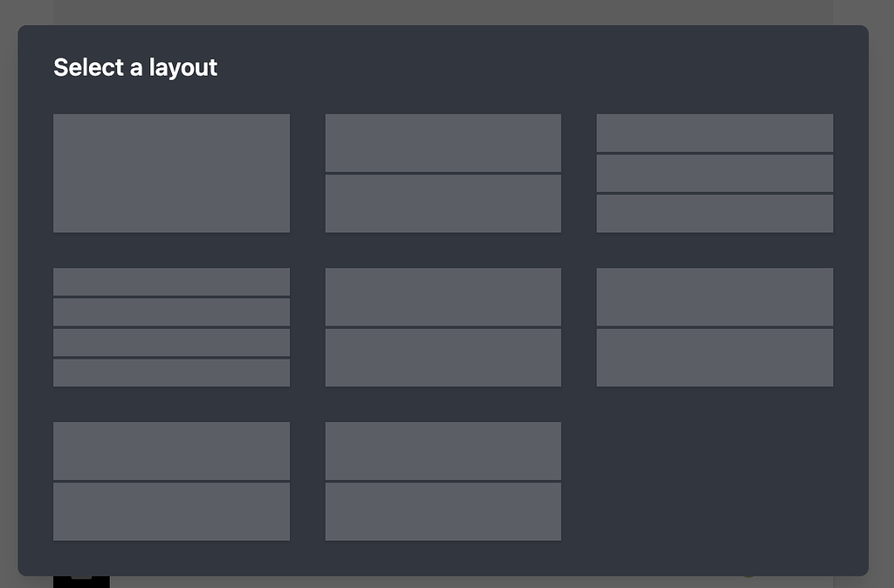Screen dimensions: 894x588
Task: Click the top row of the three-row layout preview
Action: point(714,133)
